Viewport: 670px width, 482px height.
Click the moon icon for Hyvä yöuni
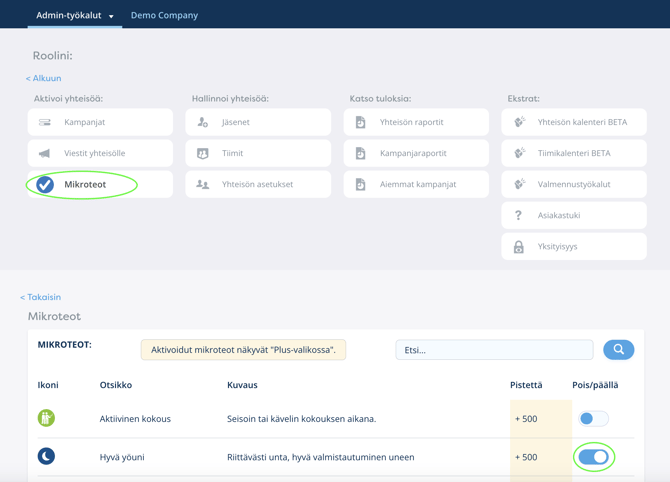pos(46,456)
